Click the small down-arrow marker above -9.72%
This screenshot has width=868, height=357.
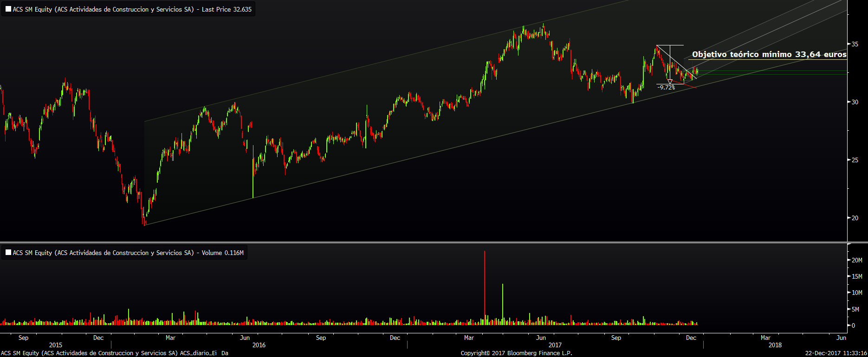pyautogui.click(x=670, y=82)
